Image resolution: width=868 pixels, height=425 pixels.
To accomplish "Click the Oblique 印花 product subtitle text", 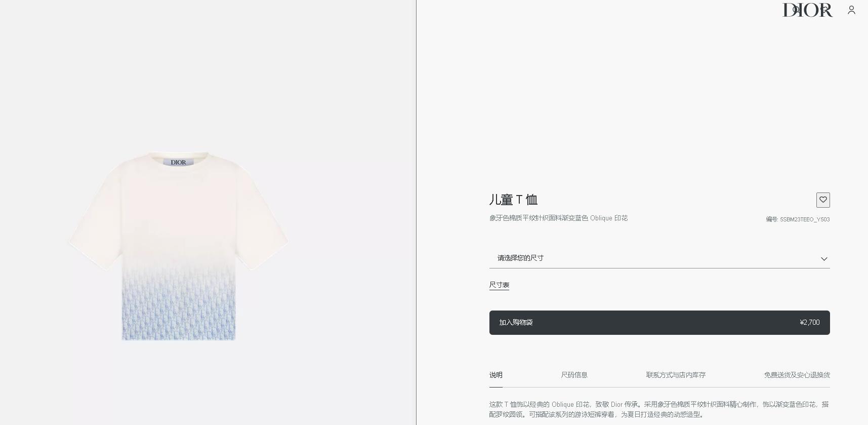I will [x=609, y=218].
